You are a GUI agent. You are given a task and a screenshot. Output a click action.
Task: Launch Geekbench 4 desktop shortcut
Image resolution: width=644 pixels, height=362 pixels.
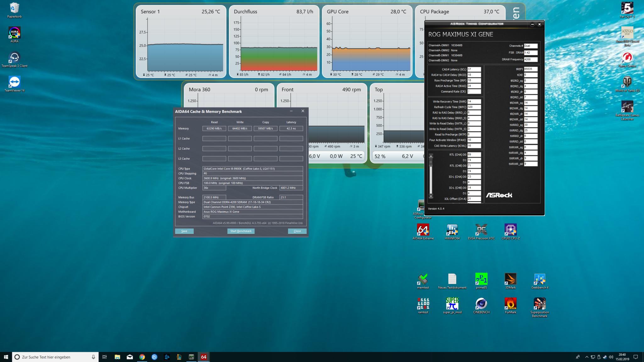540,281
